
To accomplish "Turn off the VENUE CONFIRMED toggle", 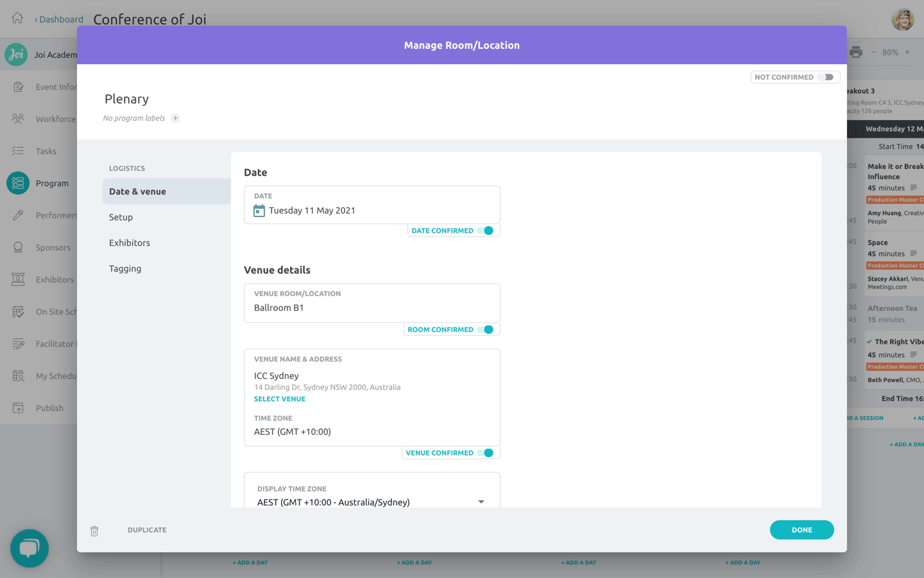I will point(484,452).
